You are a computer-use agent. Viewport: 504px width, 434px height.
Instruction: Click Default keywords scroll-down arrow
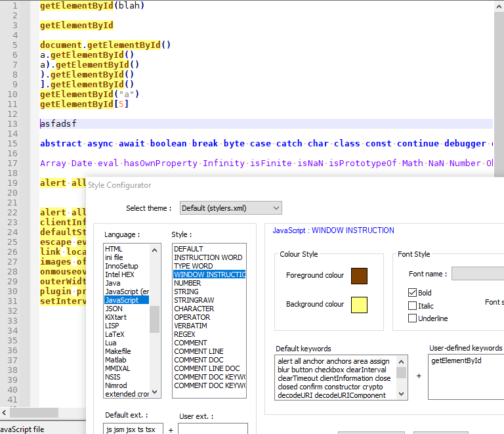tap(401, 393)
